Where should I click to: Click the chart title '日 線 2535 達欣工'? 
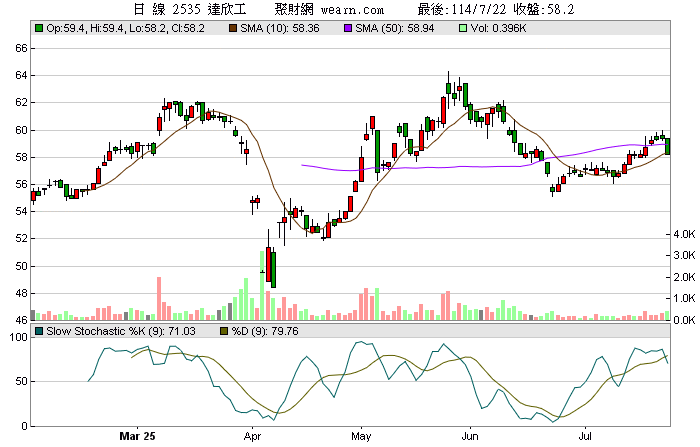(x=190, y=9)
